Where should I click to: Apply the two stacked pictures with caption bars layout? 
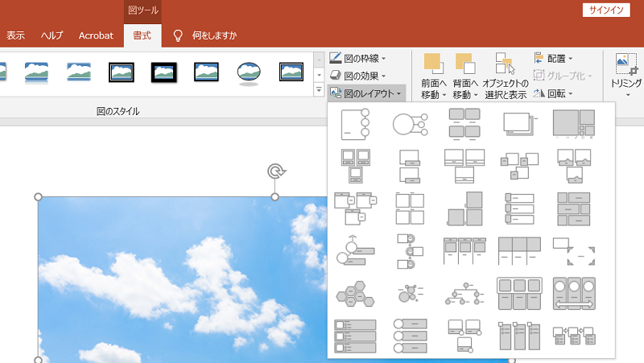pos(410,166)
